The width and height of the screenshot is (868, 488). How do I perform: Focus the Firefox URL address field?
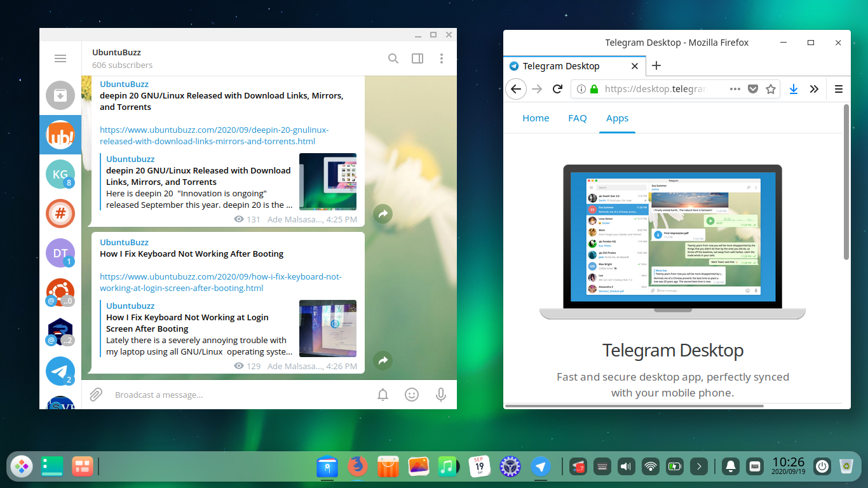pyautogui.click(x=656, y=89)
